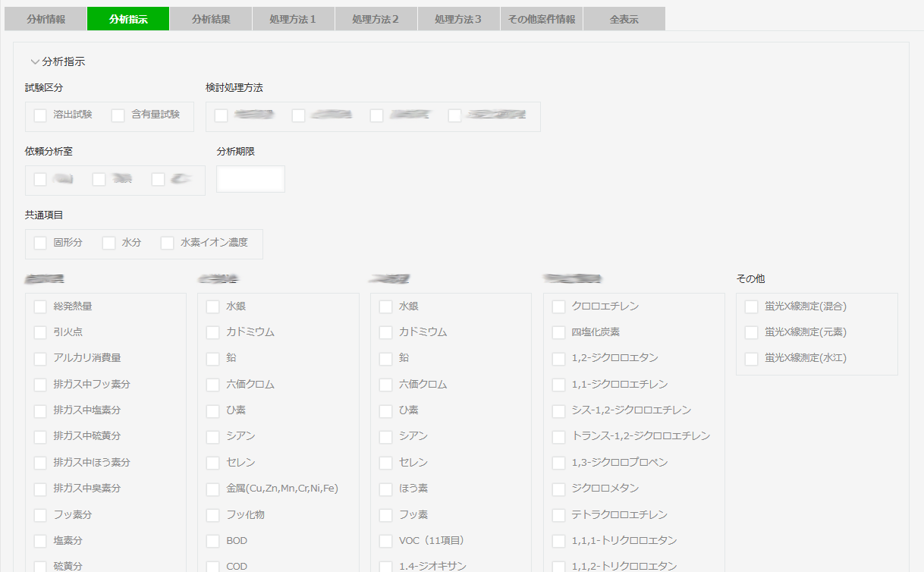Tick the 蛍光X線測定(水江) checkbox
This screenshot has height=572, width=924.
[x=752, y=358]
